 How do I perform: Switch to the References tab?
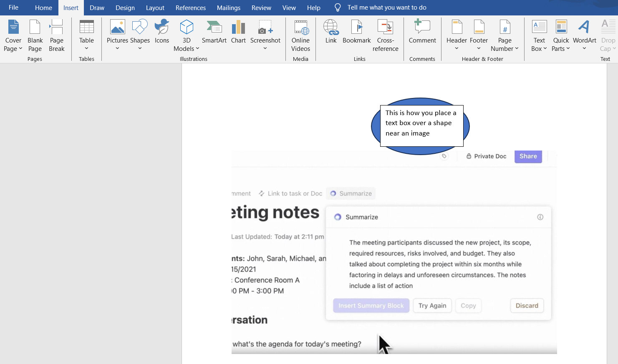pos(191,8)
